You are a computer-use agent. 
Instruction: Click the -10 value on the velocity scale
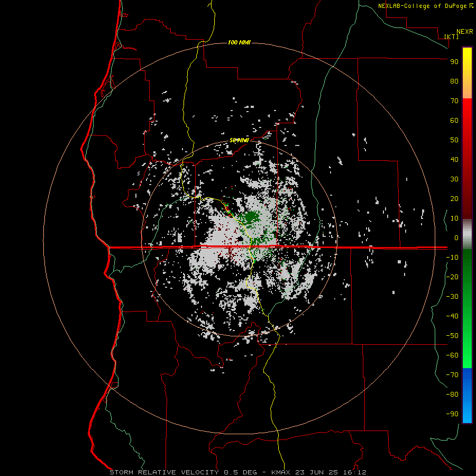point(452,258)
